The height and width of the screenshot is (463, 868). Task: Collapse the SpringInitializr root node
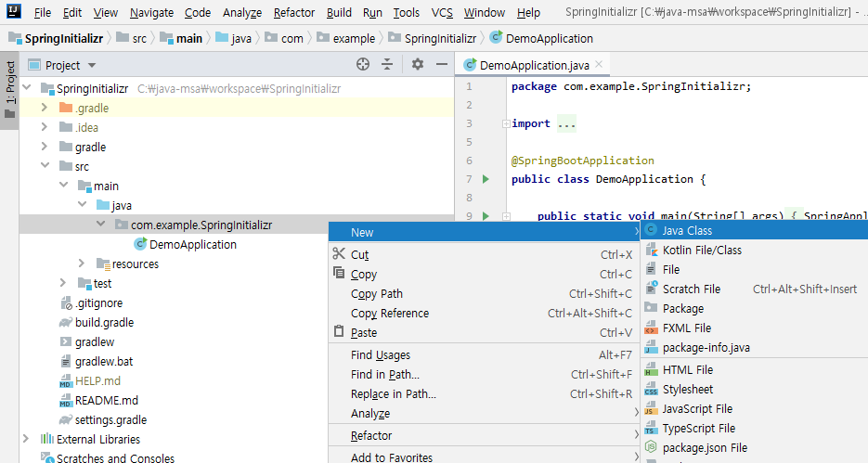(x=27, y=87)
